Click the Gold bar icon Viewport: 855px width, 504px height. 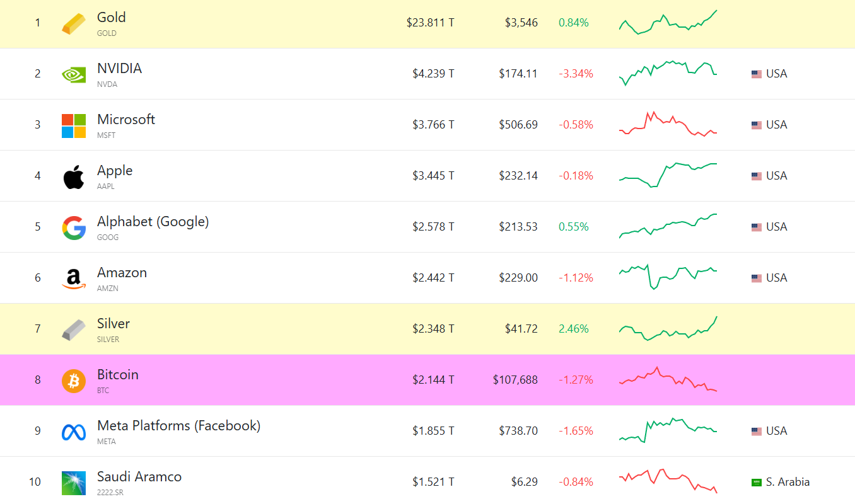[x=74, y=24]
